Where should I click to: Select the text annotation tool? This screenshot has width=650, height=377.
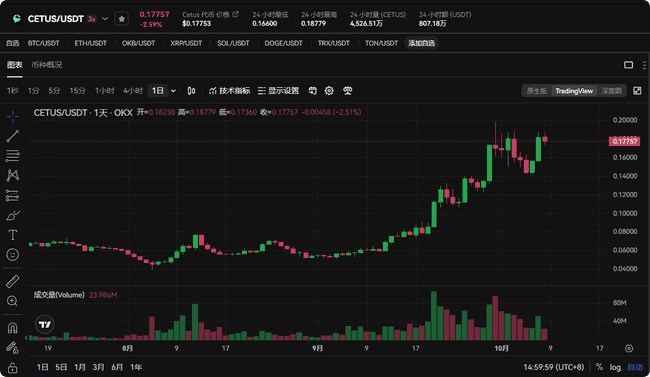coord(12,235)
